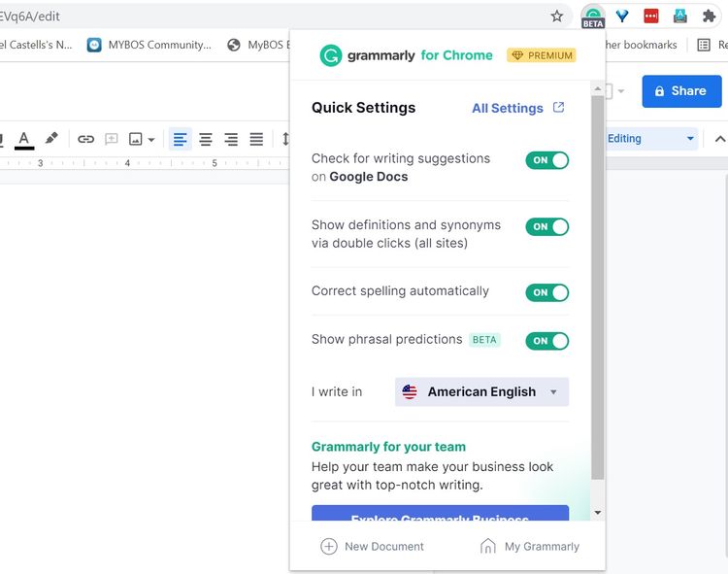This screenshot has height=574, width=728.
Task: Bookmark this page with the star icon
Action: click(556, 17)
